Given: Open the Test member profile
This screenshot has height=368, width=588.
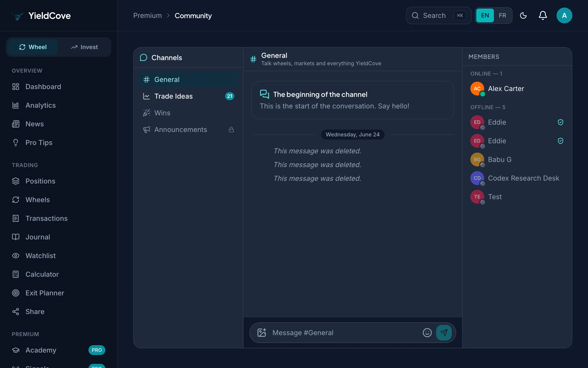Looking at the screenshot, I should coord(517,197).
